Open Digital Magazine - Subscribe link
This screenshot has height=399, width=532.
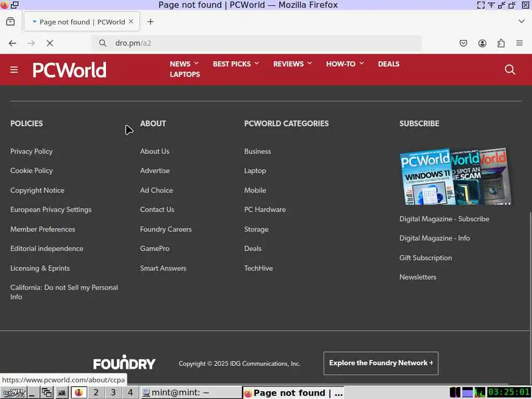point(444,219)
